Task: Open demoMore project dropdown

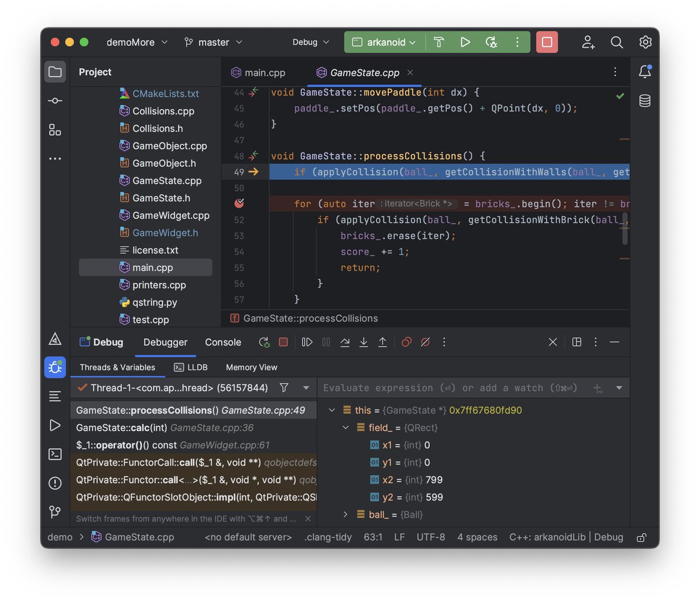Action: click(x=137, y=42)
